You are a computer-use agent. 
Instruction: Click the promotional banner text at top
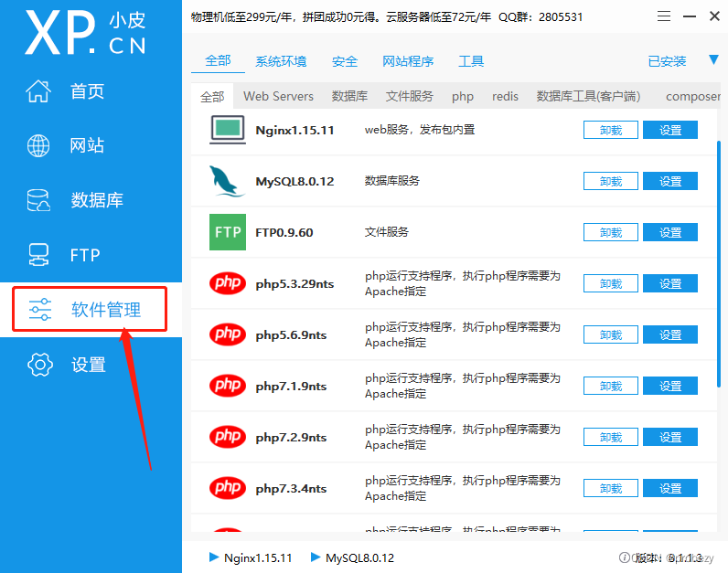387,17
